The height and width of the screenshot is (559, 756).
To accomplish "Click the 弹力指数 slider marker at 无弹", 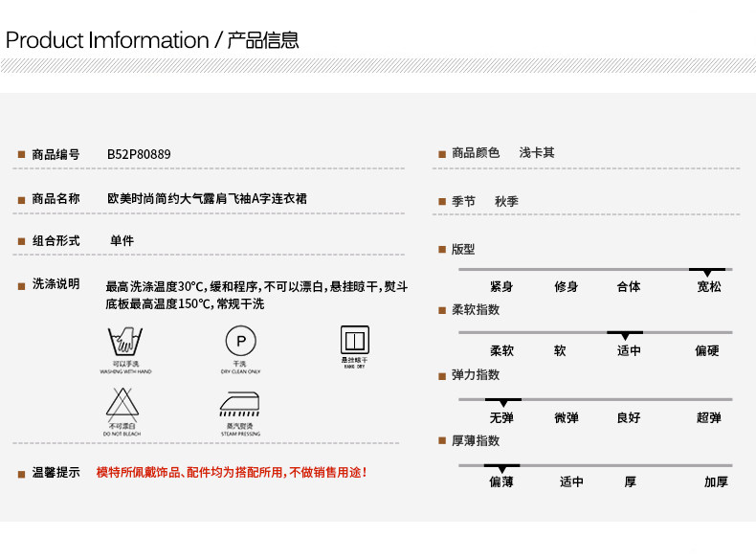I will click(x=502, y=402).
